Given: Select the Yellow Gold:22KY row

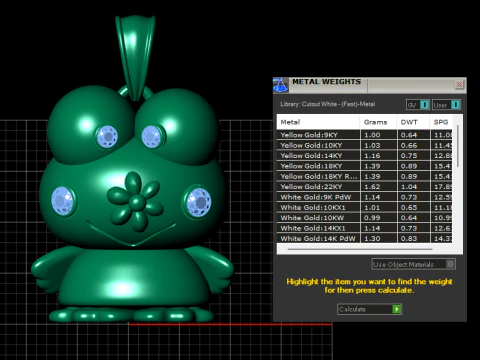Looking at the screenshot, I should pos(364,187).
